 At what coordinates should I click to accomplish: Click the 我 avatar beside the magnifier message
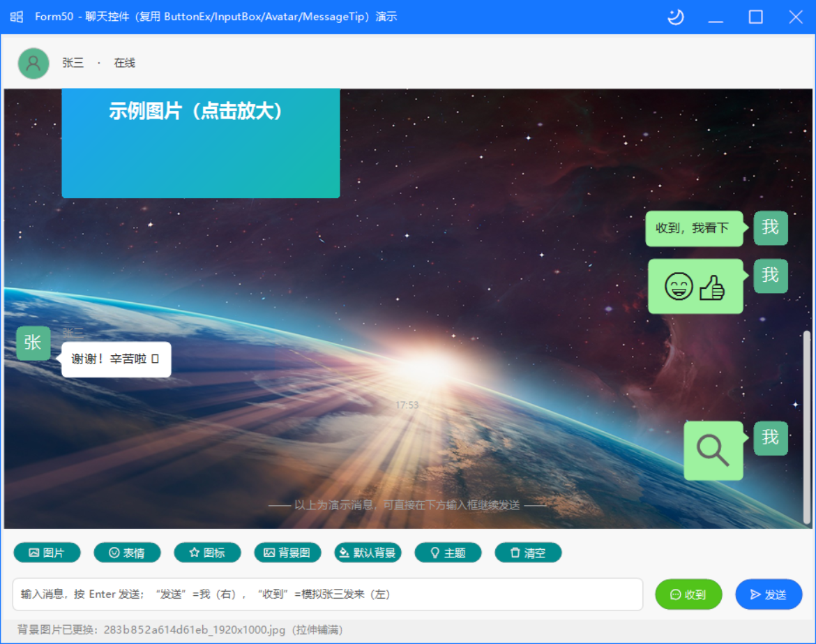click(x=770, y=438)
